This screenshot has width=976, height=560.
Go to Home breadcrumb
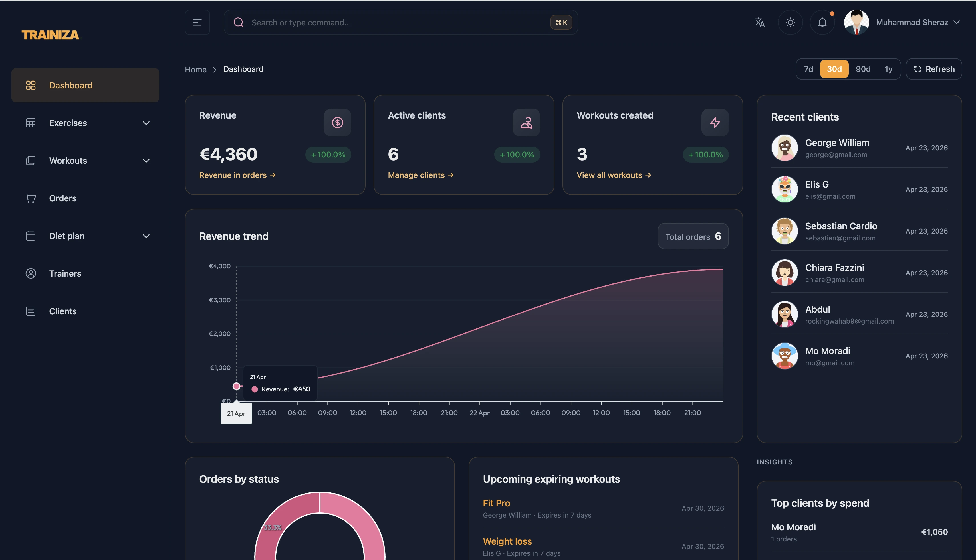[x=196, y=70]
